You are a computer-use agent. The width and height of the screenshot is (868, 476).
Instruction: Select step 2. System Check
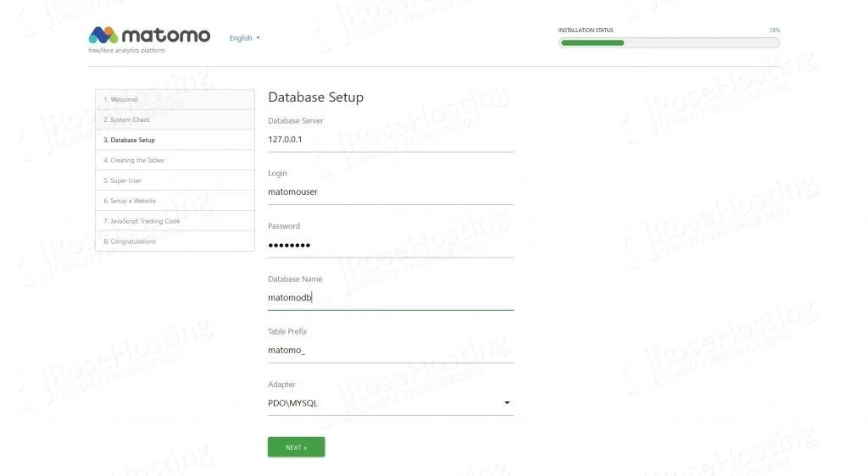coord(175,120)
